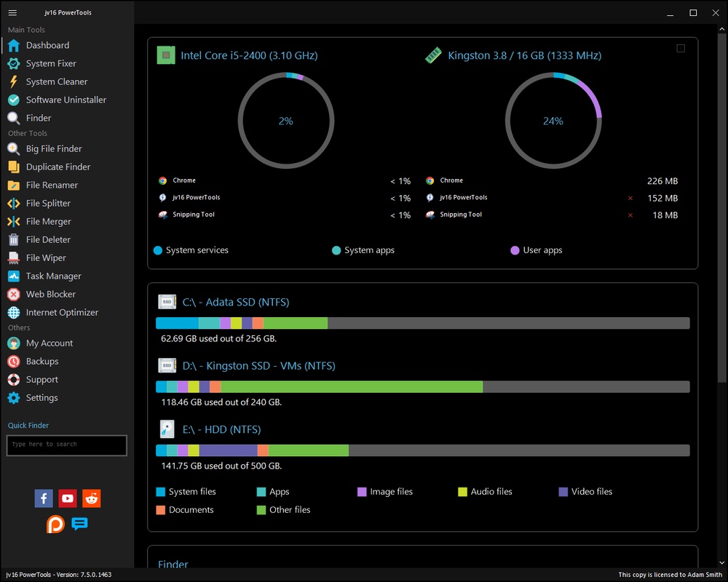Click the Image files legend swatch
The width and height of the screenshot is (728, 582).
[362, 492]
